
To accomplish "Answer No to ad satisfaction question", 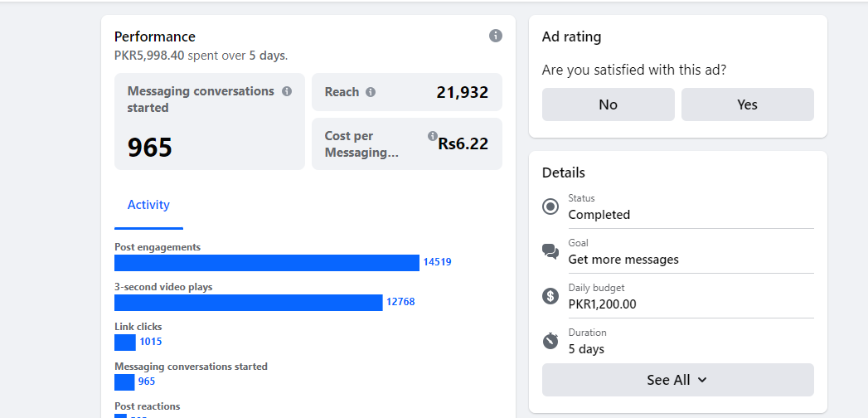I will 608,104.
